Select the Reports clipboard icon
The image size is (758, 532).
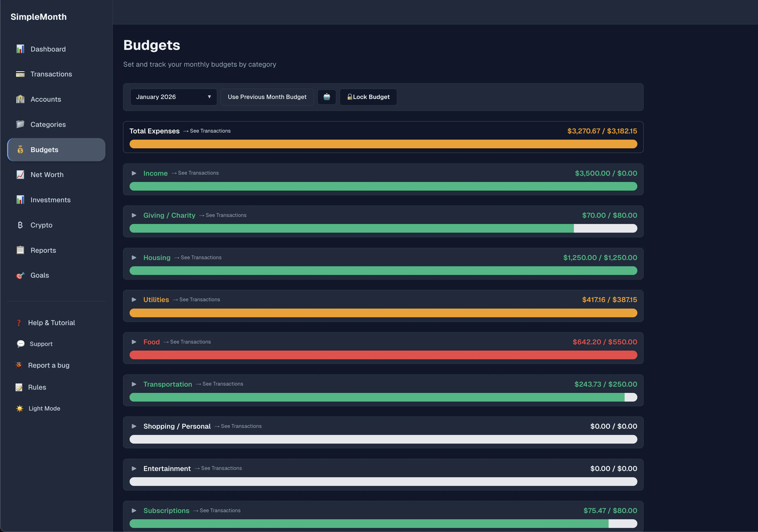pyautogui.click(x=20, y=250)
